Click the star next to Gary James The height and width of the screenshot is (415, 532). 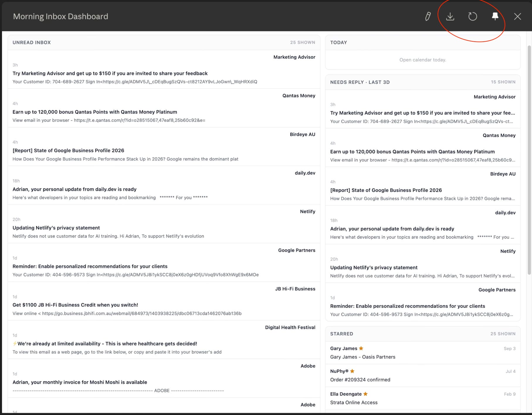(x=361, y=348)
